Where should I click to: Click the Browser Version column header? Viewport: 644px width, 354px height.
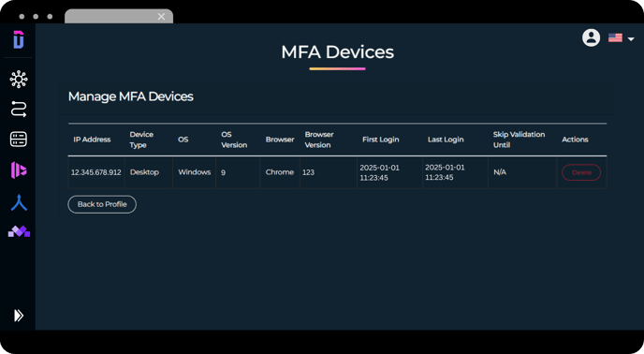pos(319,140)
